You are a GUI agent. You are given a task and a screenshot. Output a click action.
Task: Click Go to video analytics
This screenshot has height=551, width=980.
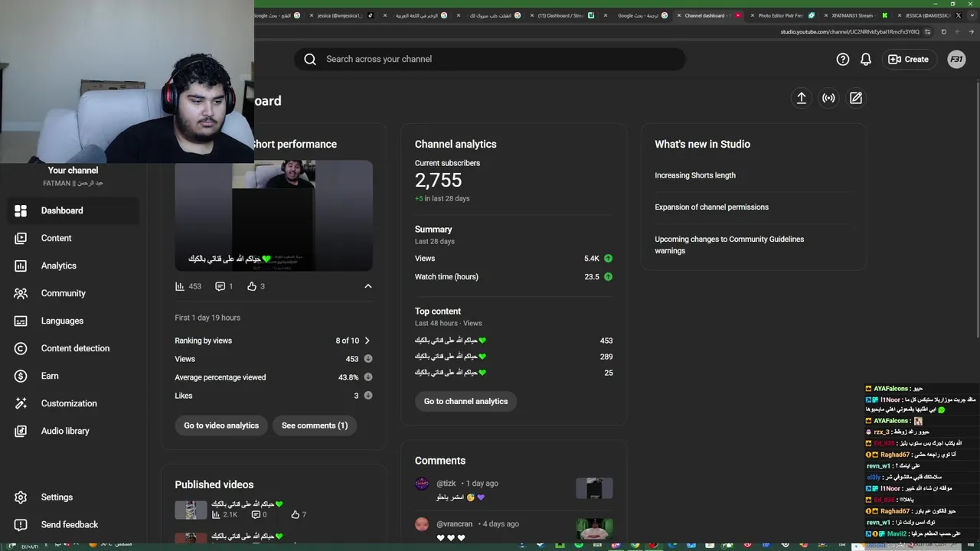click(221, 425)
